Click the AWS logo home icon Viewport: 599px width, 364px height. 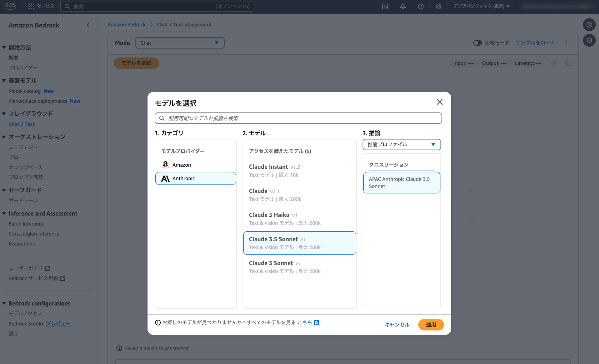coord(11,6)
